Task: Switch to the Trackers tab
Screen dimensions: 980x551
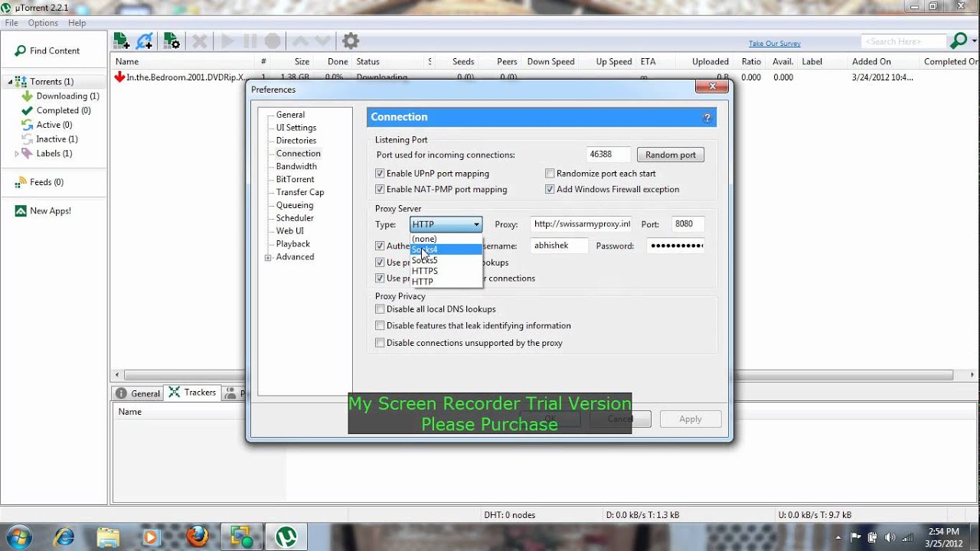Action: click(192, 393)
